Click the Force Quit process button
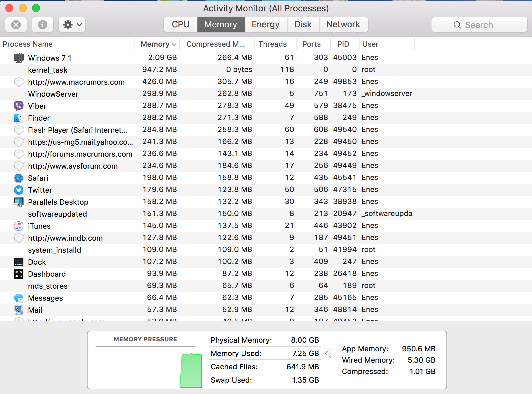532x394 pixels. (x=16, y=25)
